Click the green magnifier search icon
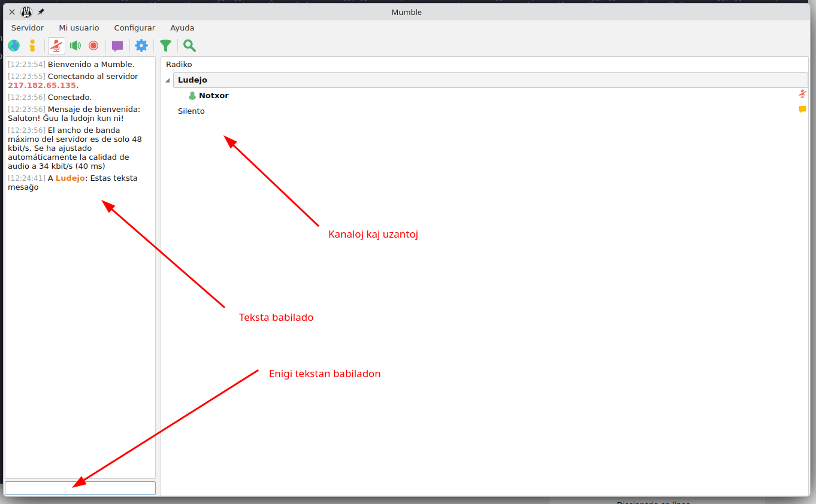The image size is (816, 504). (189, 45)
